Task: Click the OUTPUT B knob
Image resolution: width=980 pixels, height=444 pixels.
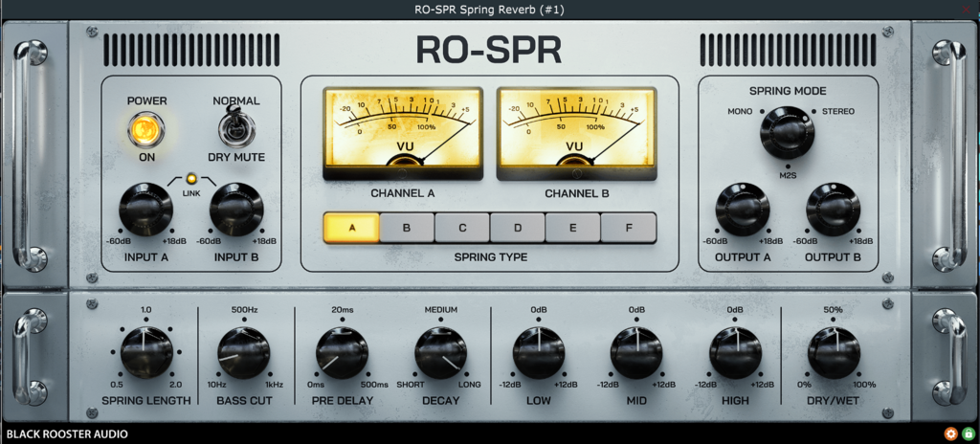Action: (x=834, y=210)
